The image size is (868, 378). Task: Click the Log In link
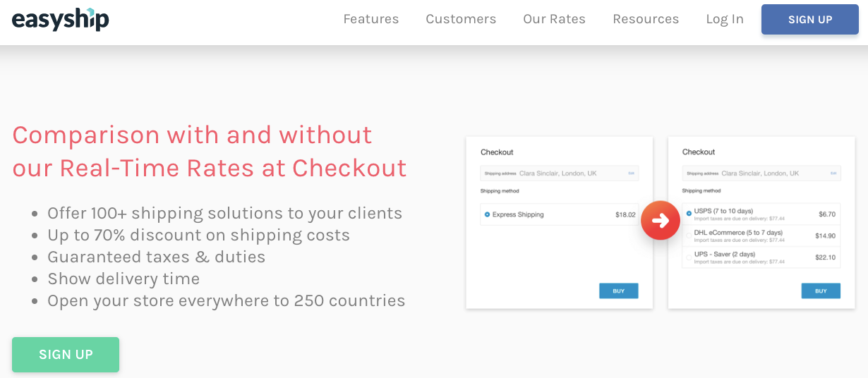point(725,19)
